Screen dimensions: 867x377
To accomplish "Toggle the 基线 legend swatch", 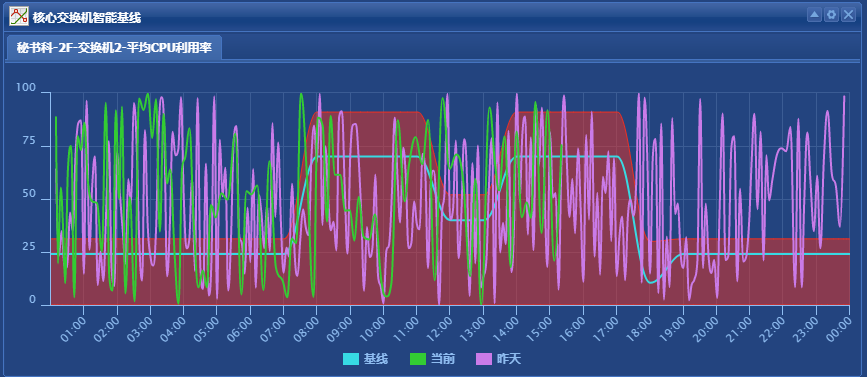I will point(351,359).
